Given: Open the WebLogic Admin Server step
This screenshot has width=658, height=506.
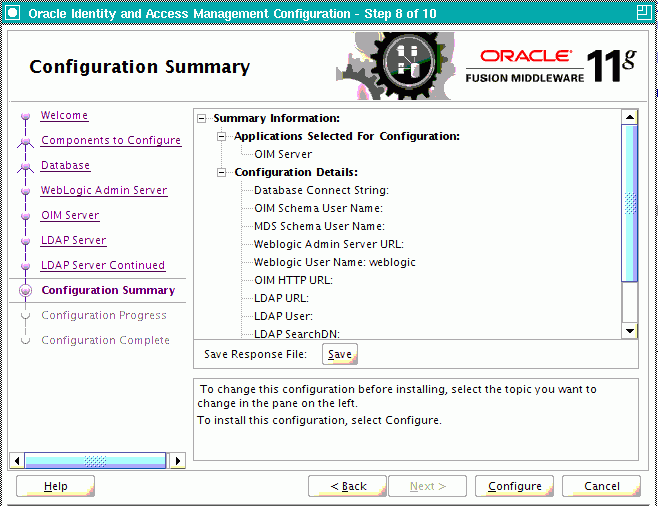Looking at the screenshot, I should [104, 190].
